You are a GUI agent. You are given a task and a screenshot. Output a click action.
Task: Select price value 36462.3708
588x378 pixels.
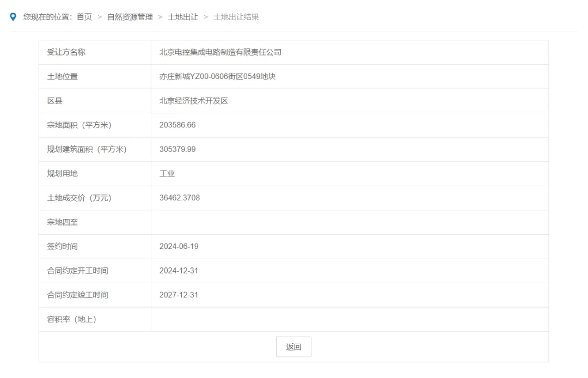[180, 198]
